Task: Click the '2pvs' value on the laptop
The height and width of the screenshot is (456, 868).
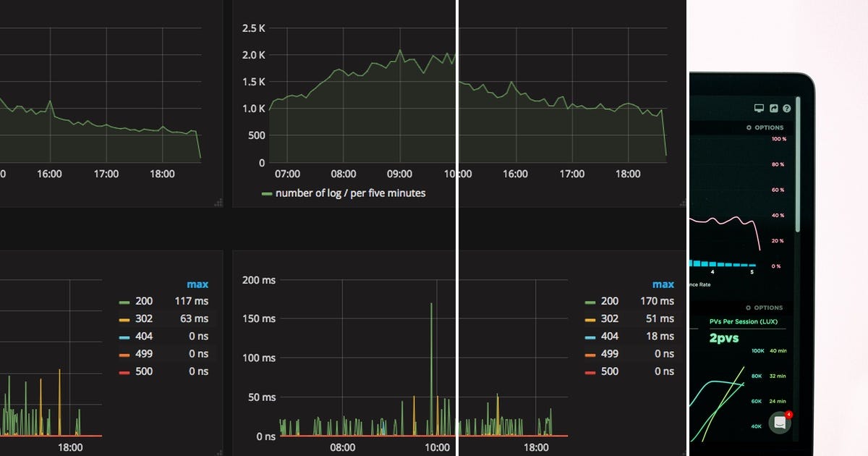Action: click(724, 338)
